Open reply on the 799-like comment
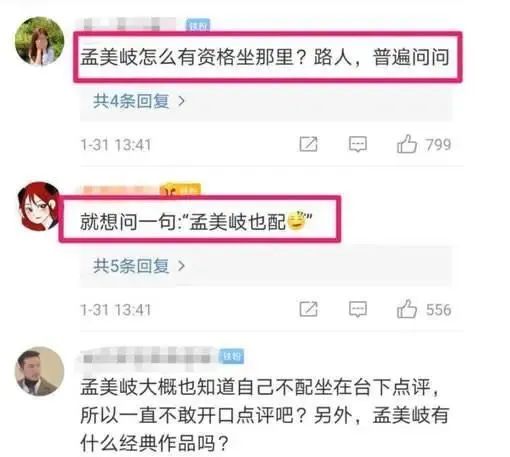The image size is (510, 457). (x=358, y=144)
